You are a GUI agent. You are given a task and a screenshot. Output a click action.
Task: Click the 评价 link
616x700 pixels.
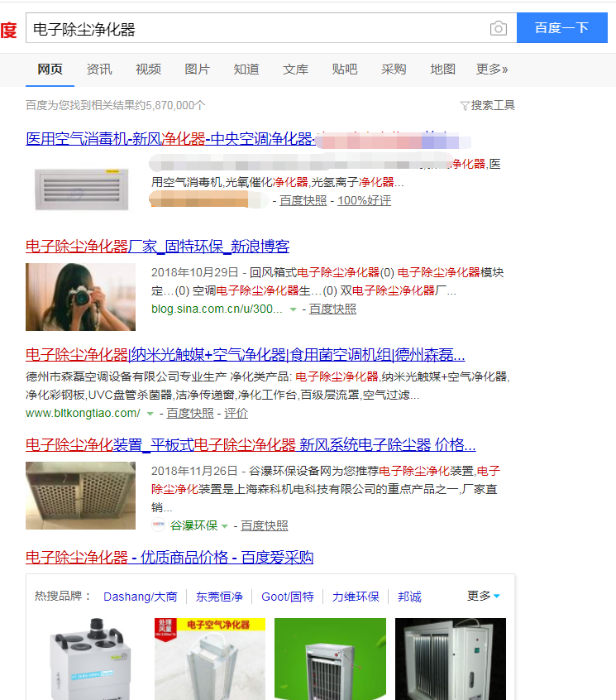[x=236, y=414]
